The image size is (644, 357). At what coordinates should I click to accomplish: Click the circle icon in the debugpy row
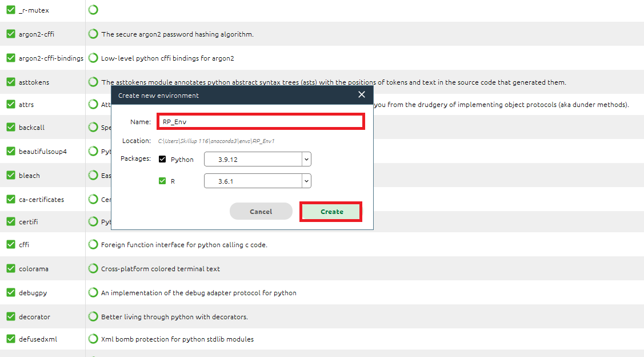click(93, 293)
